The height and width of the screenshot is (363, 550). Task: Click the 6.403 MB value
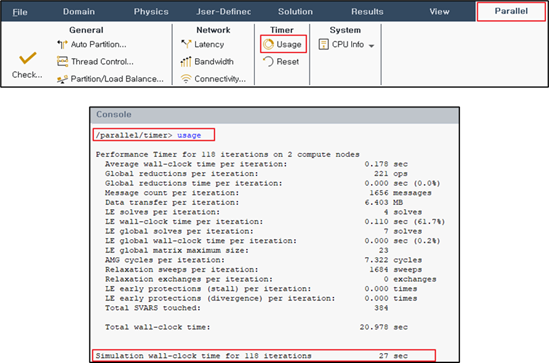point(384,202)
